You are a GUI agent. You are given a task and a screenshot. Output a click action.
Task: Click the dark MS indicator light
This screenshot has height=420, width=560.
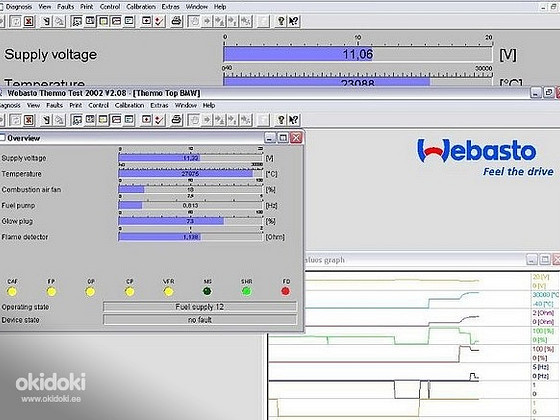207,291
